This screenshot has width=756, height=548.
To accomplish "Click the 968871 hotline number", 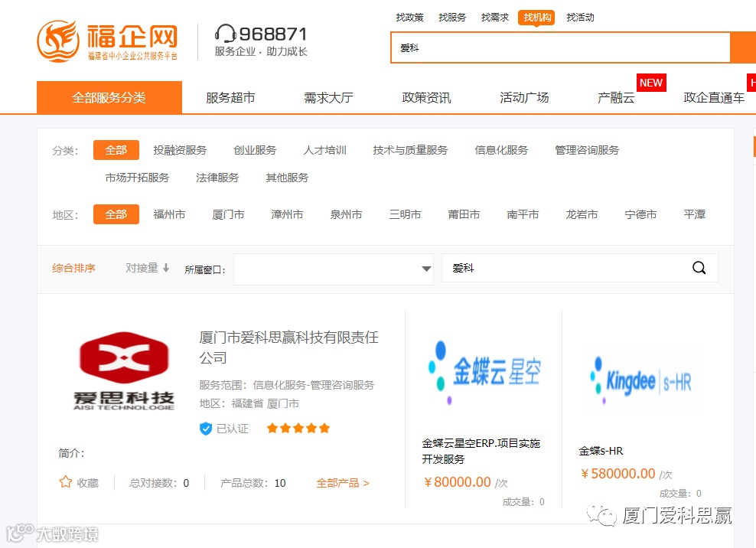I will click(x=273, y=34).
